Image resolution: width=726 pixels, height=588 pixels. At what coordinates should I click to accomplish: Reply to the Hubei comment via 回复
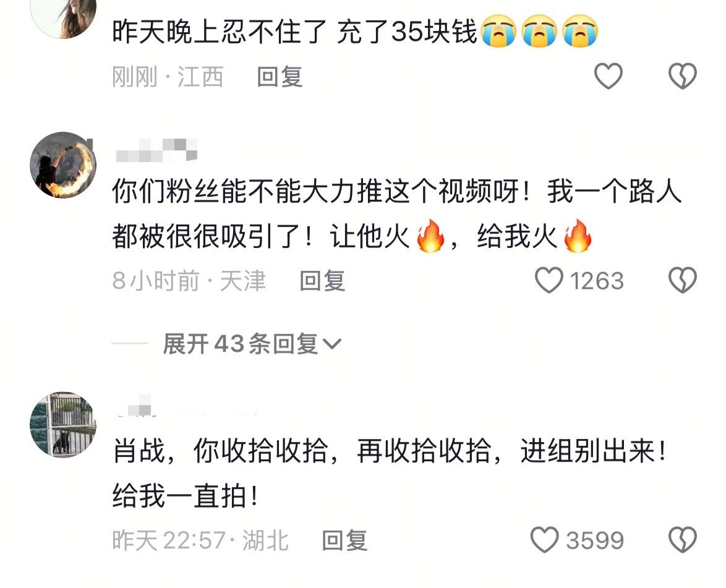pyautogui.click(x=344, y=541)
